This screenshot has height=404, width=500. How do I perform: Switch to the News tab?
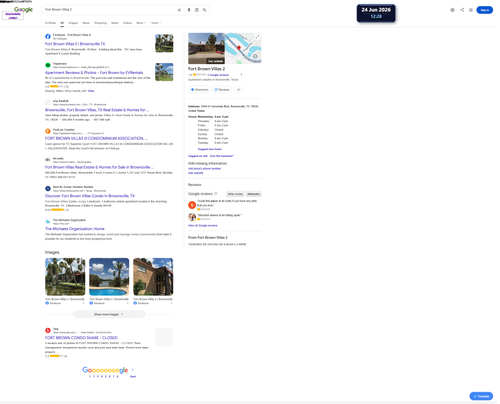click(115, 23)
